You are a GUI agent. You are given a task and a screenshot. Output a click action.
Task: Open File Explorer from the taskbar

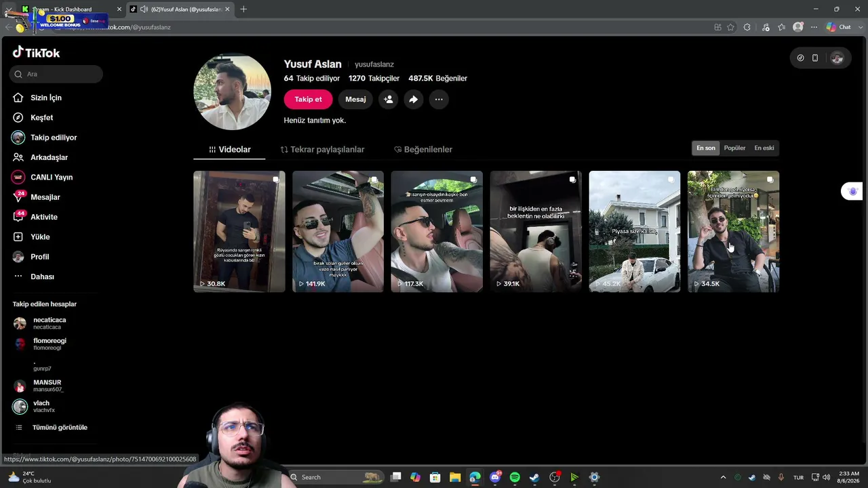[455, 477]
